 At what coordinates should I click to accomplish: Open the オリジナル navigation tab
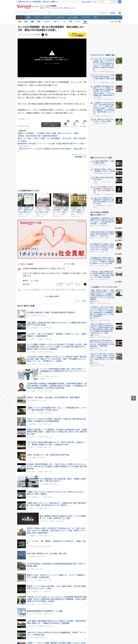60,17
